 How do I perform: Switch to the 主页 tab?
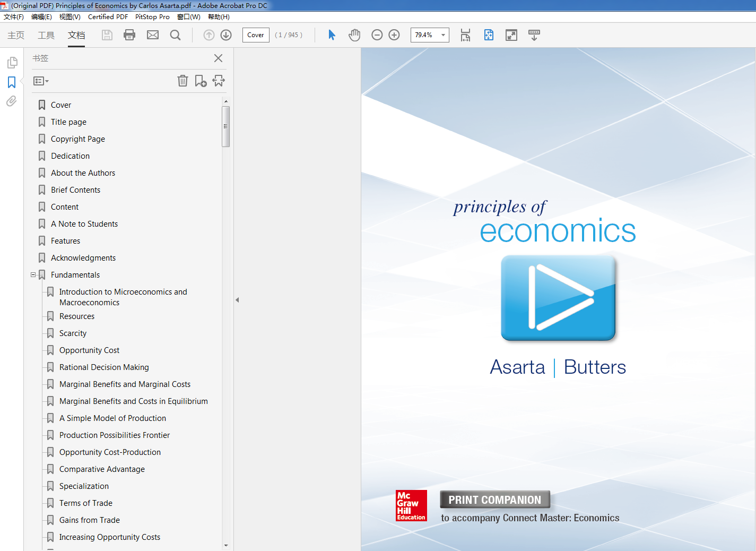[x=16, y=35]
